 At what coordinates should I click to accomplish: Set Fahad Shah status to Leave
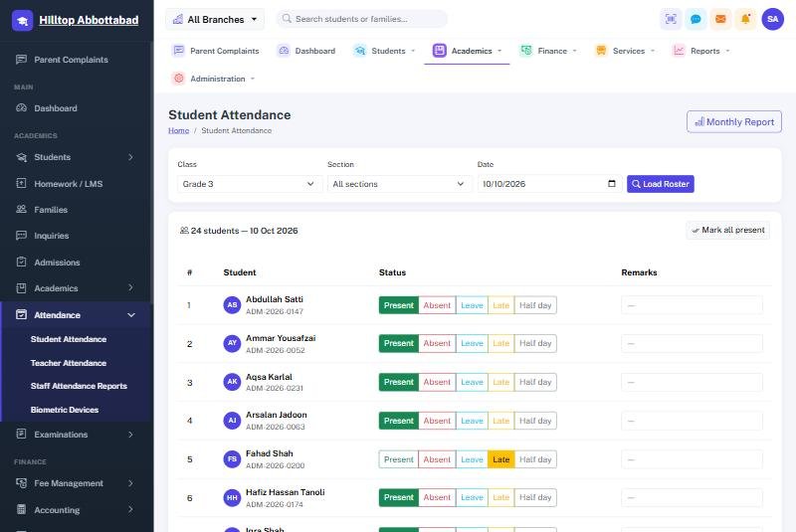[x=472, y=459]
